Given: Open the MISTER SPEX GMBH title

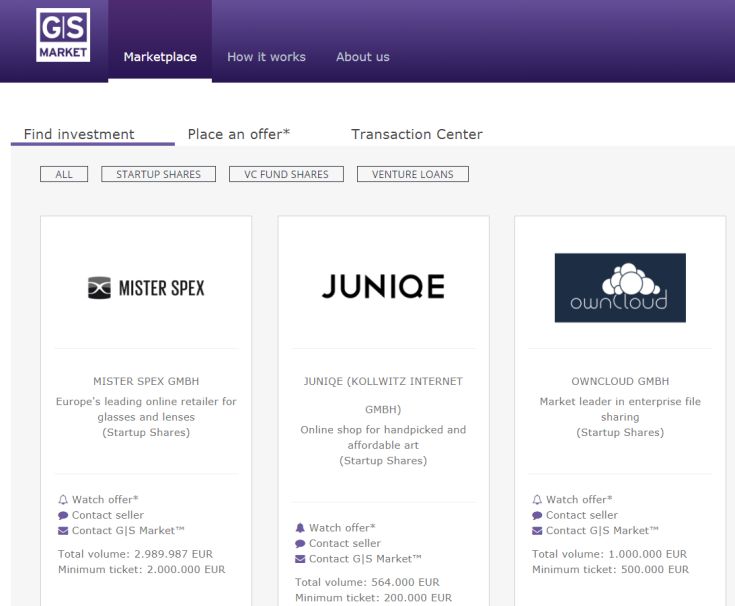Looking at the screenshot, I should pos(146,382).
